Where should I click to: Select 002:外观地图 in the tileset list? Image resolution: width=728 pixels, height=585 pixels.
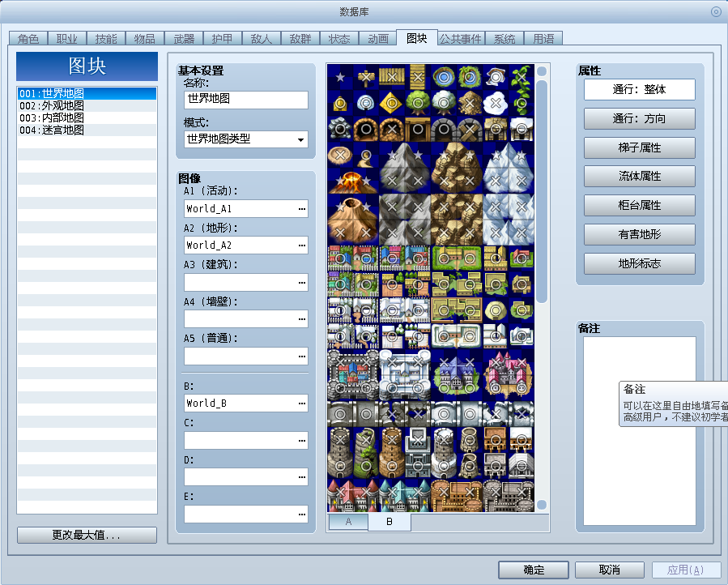coord(87,105)
